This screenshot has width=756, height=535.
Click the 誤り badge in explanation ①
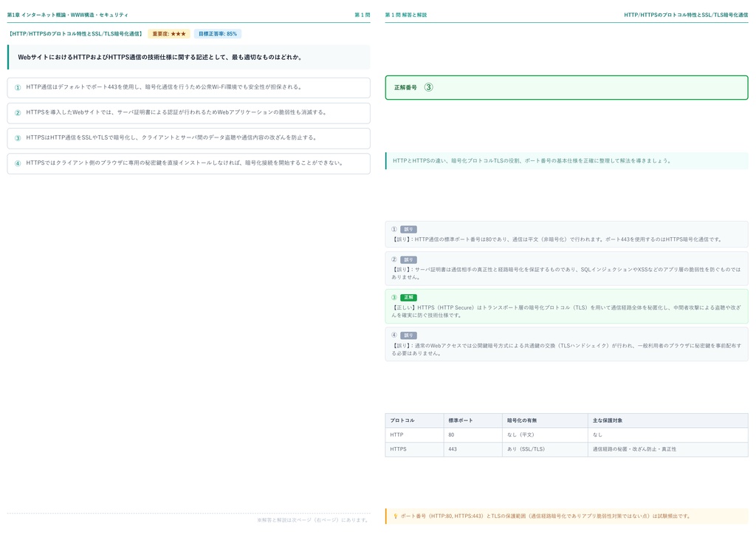pos(408,230)
